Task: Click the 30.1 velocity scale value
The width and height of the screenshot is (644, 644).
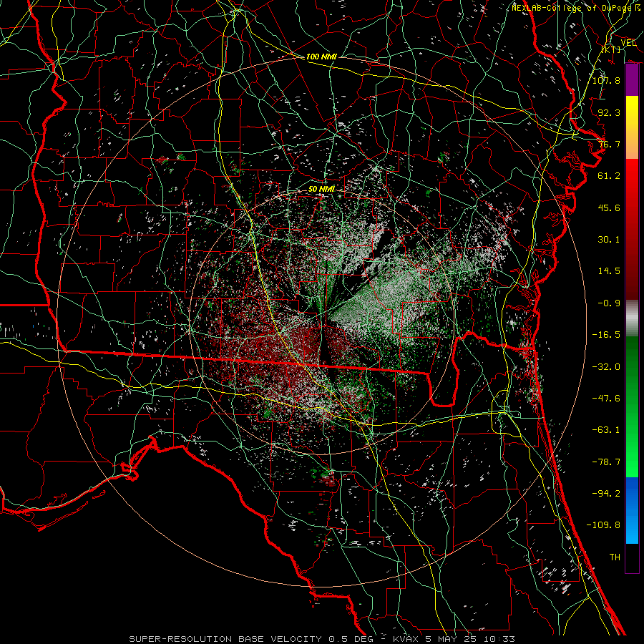Action: [x=609, y=239]
